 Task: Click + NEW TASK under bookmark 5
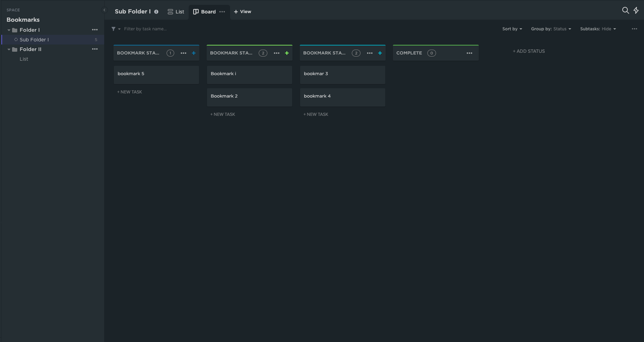click(x=130, y=92)
